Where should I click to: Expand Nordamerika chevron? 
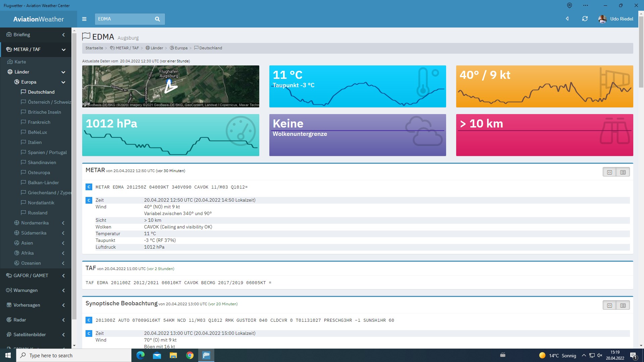pos(63,223)
